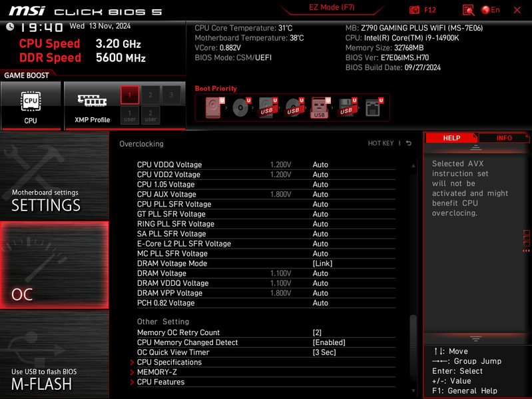Select PCH 0.82 Voltage row
Image resolution: width=532 pixels, height=399 pixels.
266,302
